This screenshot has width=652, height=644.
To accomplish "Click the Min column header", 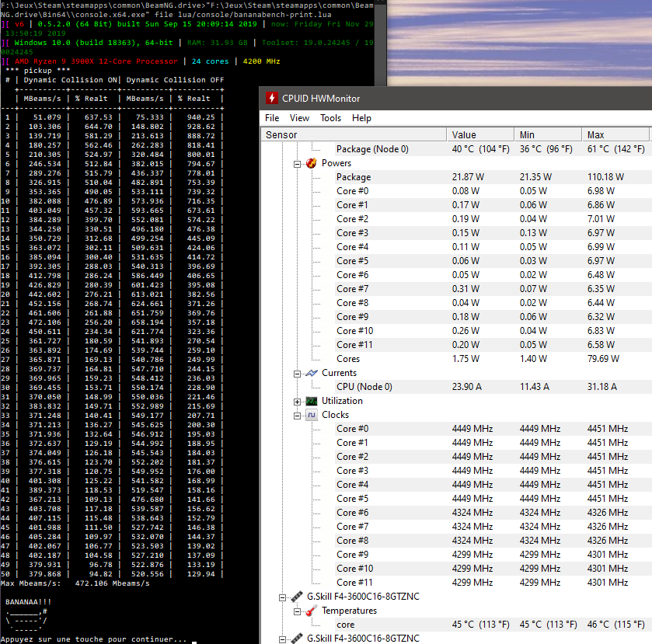I will 548,134.
